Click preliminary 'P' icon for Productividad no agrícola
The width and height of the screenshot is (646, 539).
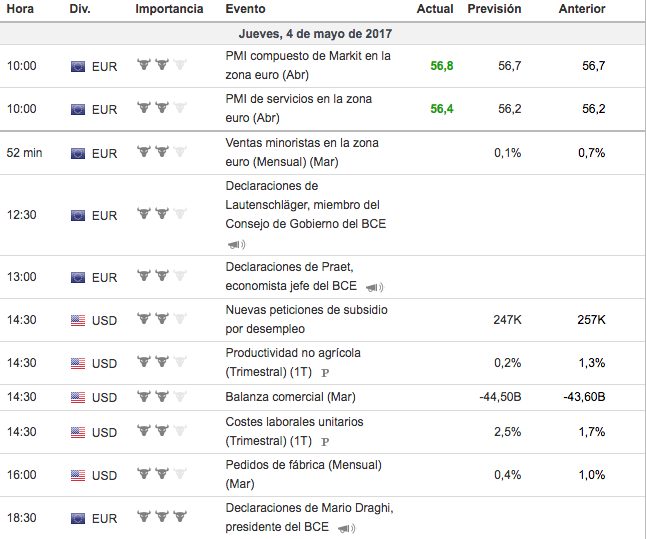point(325,372)
